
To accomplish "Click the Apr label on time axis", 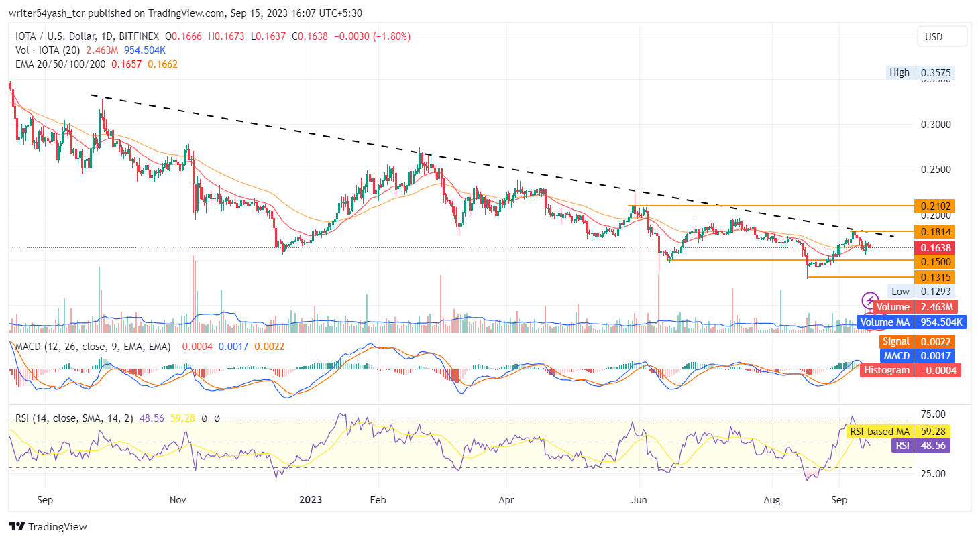I will tap(507, 500).
